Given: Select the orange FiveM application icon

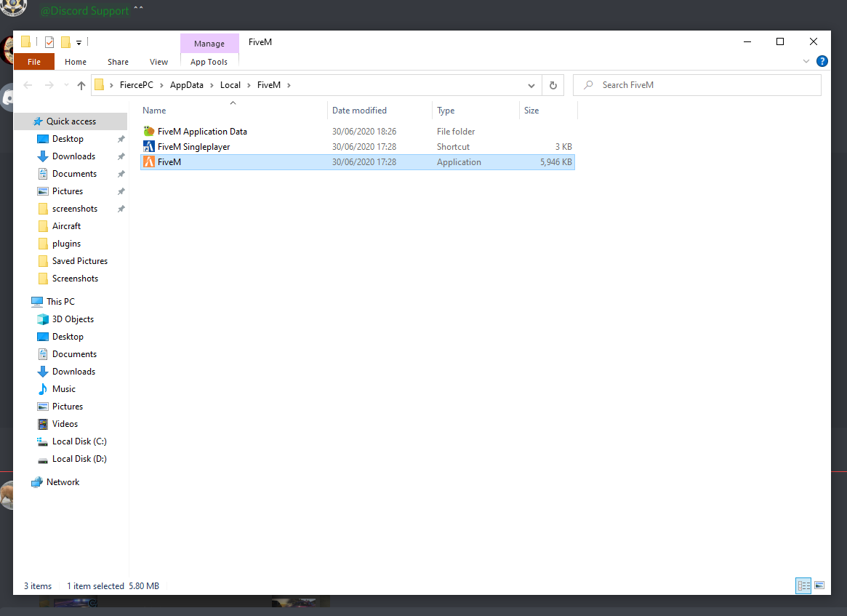Looking at the screenshot, I should 148,161.
